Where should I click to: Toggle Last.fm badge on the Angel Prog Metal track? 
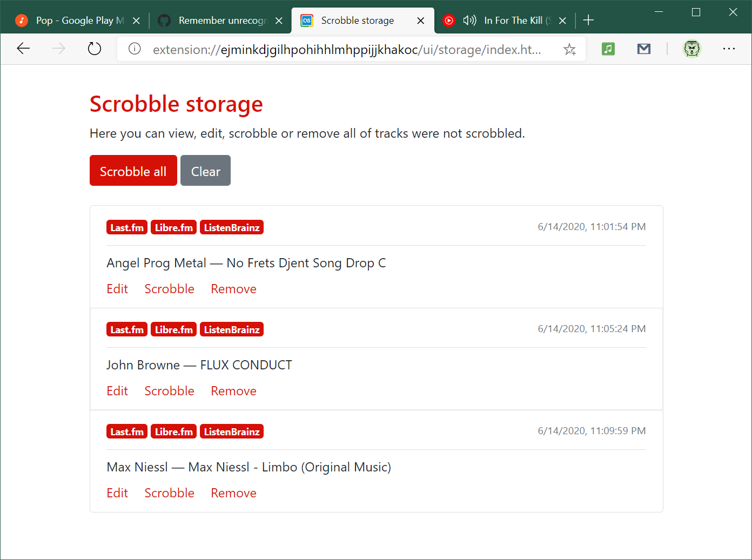click(126, 227)
